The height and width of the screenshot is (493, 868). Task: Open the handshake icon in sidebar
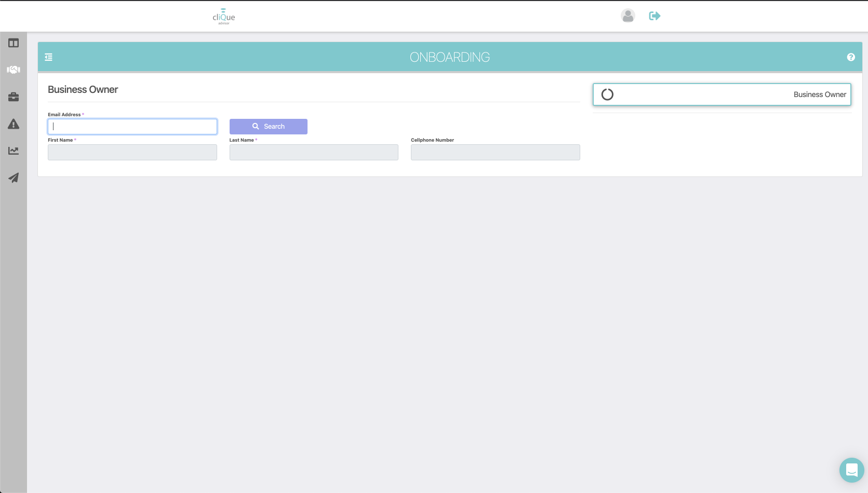point(14,70)
